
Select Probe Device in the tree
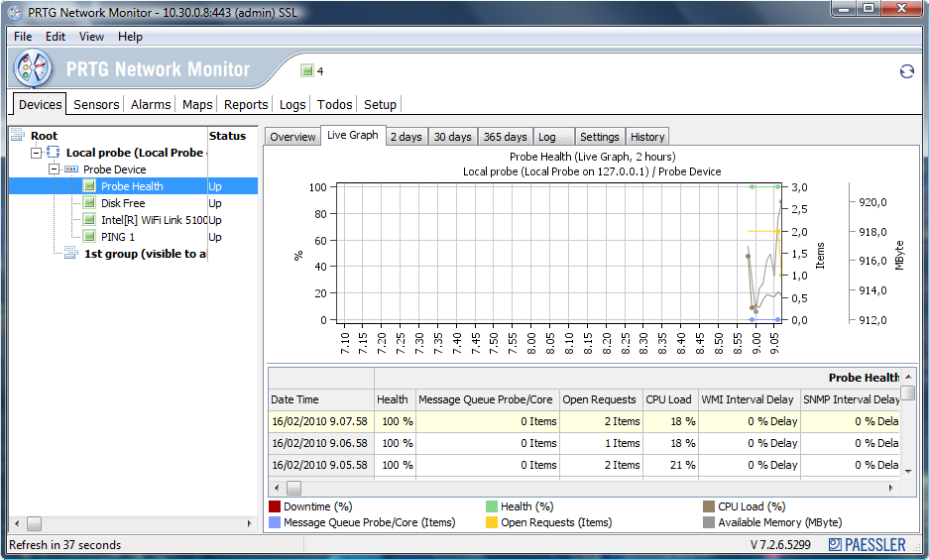pyautogui.click(x=114, y=169)
